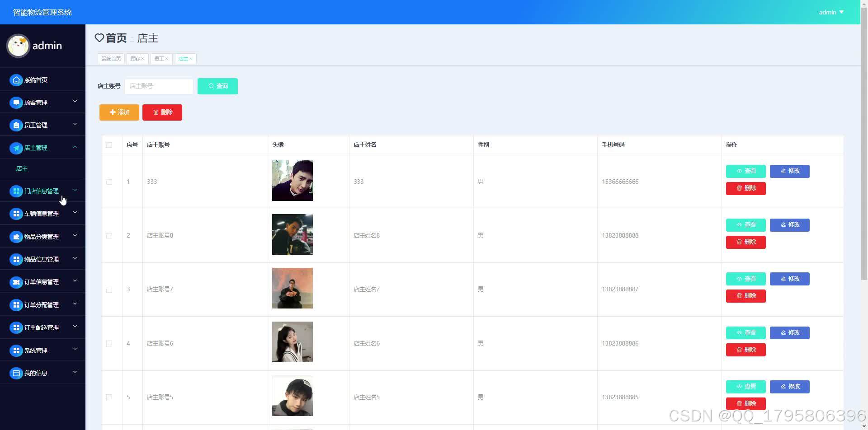The image size is (868, 430).
Task: Click the 物品信息管理 grid icon
Action: click(16, 259)
